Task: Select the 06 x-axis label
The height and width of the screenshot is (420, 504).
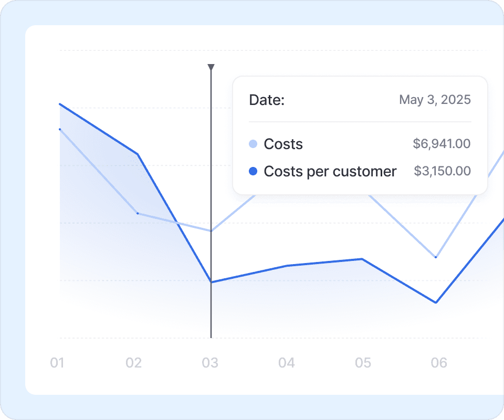Action: 439,363
